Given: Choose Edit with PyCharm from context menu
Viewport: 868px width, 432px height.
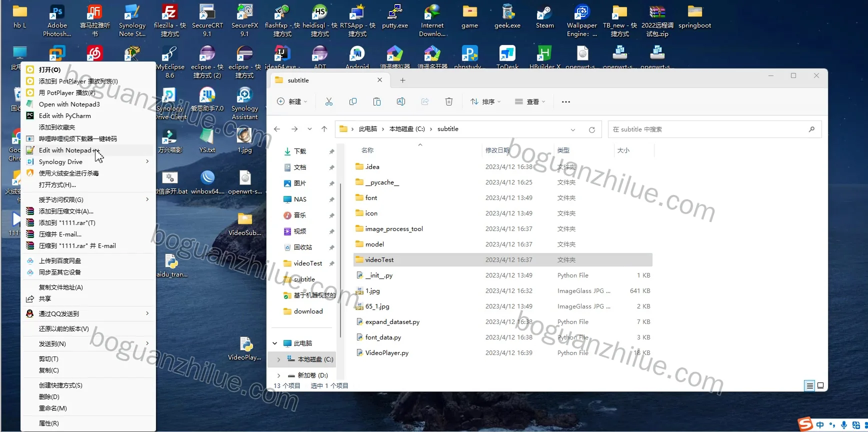Looking at the screenshot, I should (x=88, y=116).
